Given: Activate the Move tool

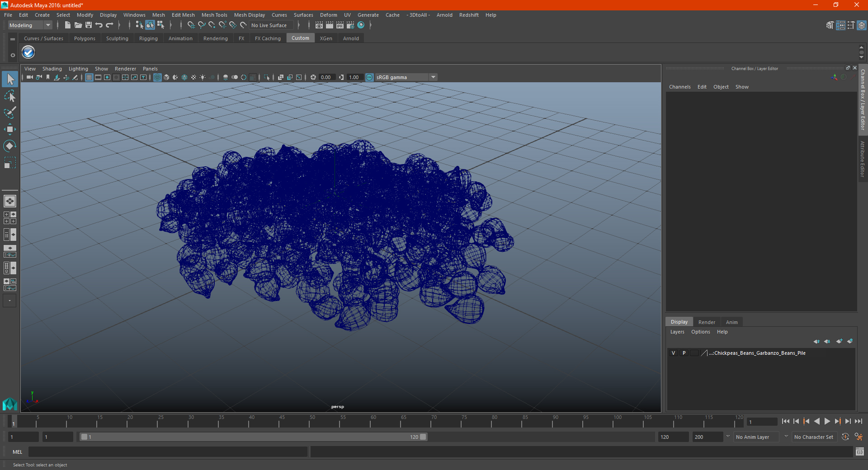Looking at the screenshot, I should tap(10, 129).
